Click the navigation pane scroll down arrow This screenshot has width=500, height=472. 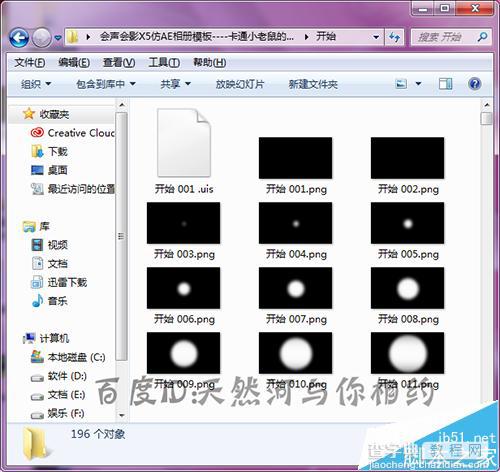122,415
